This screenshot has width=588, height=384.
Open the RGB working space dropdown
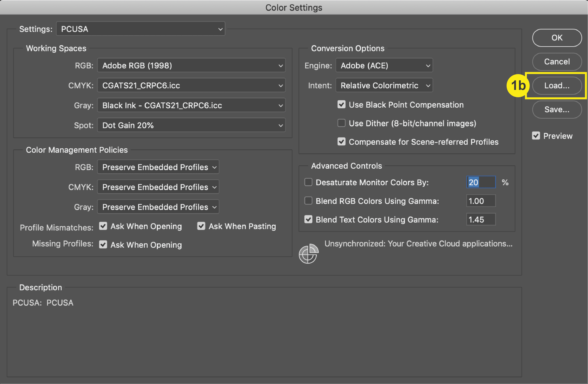(191, 66)
